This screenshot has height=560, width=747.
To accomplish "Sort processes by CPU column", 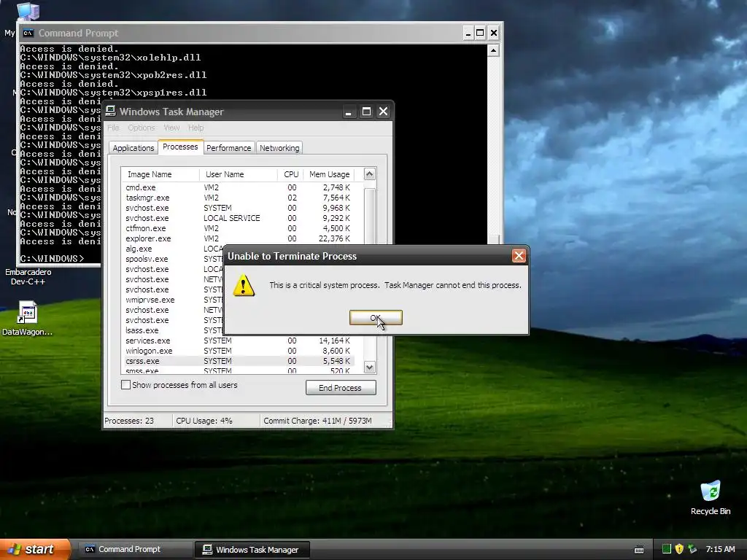I will pos(290,174).
